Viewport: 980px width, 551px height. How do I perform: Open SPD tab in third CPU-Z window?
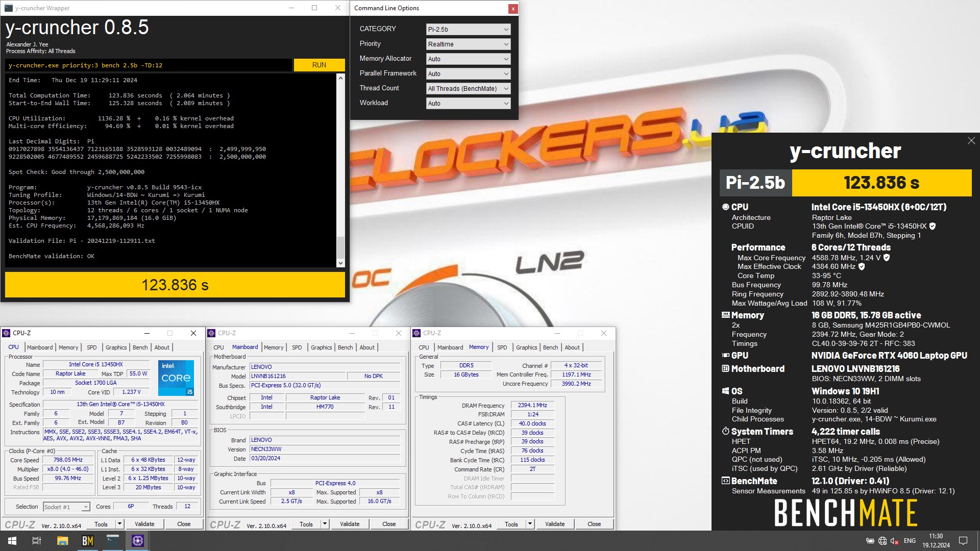tap(502, 347)
